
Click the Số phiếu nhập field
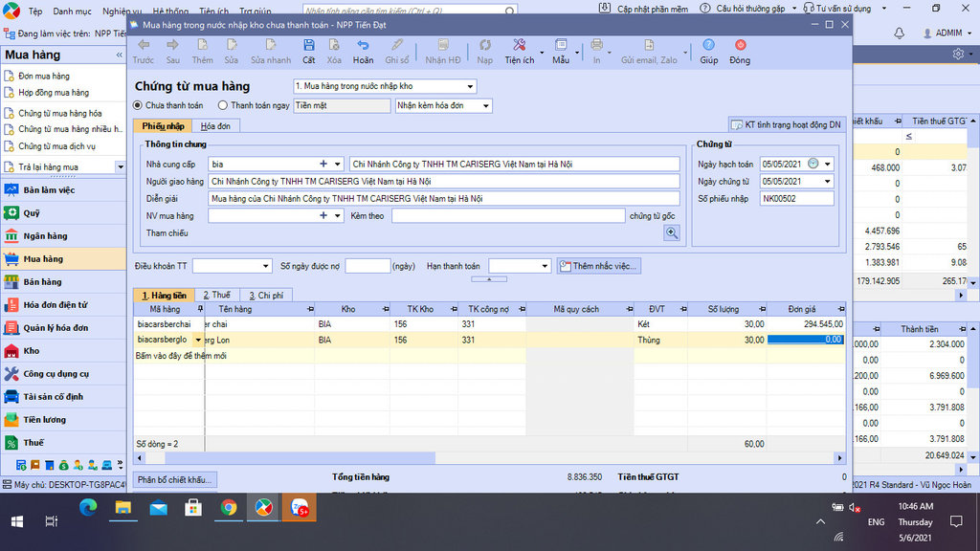[x=797, y=199]
